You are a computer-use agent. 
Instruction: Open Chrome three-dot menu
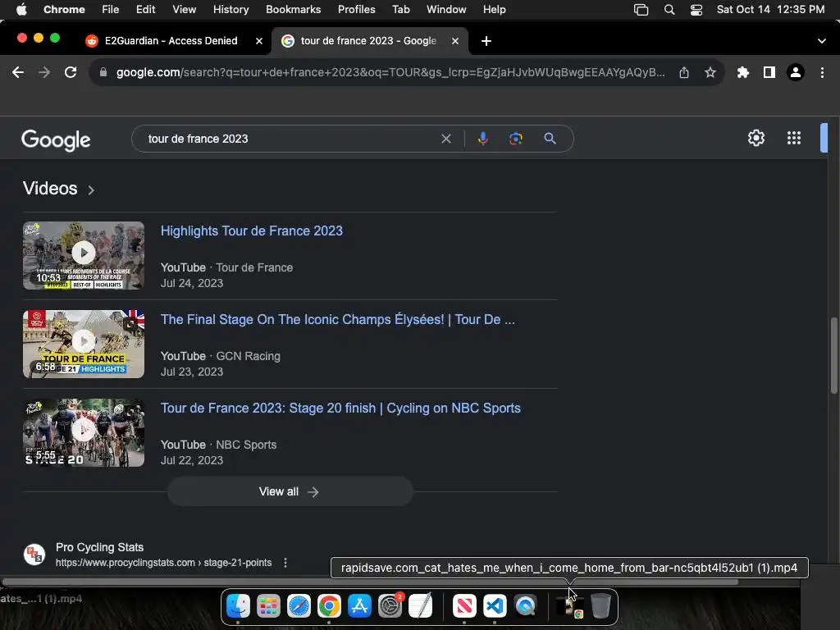[x=822, y=72]
